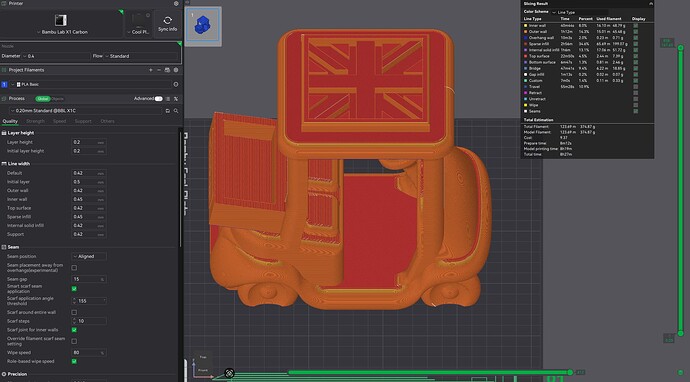The image size is (690, 382).
Task: Disable Smart scarf seam application checkbox
Action: (x=74, y=289)
